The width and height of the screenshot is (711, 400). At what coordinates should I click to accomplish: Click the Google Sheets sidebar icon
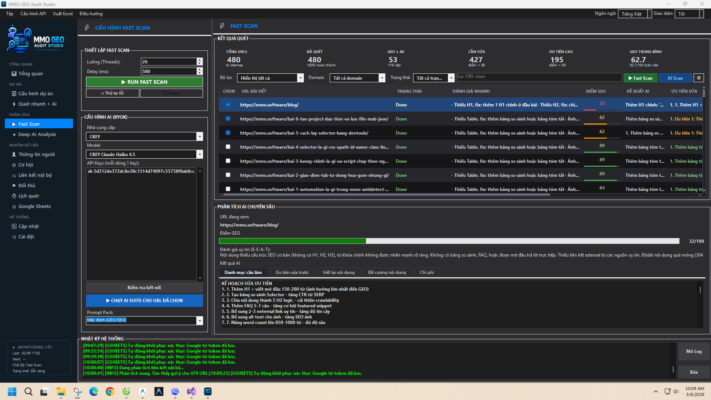(x=14, y=206)
